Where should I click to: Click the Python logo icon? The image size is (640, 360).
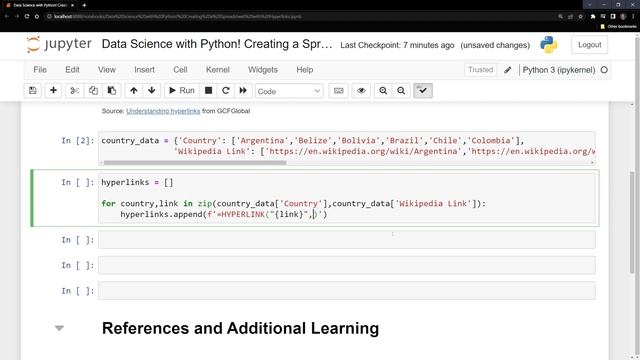(549, 45)
